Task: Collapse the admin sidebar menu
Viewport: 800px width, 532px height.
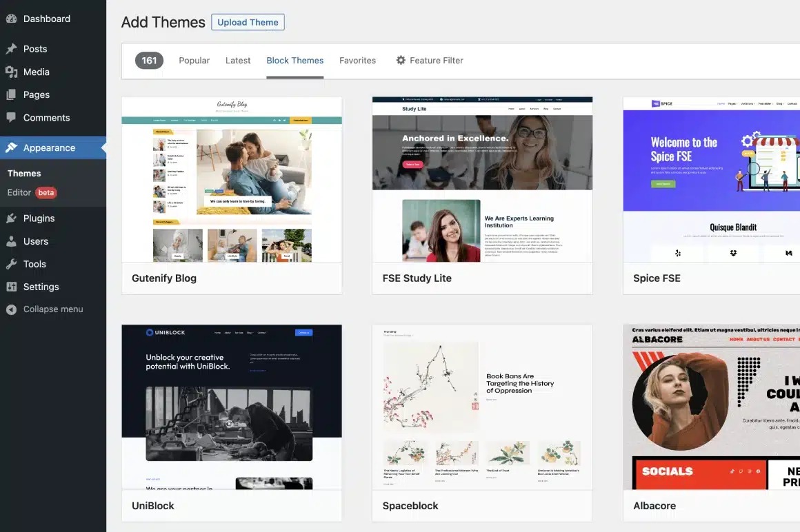Action: tap(53, 309)
